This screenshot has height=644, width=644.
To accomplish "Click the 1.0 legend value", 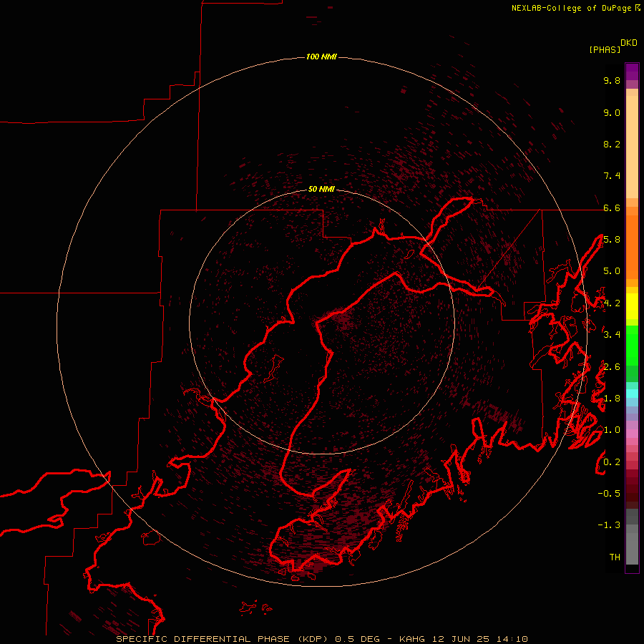I will pos(612,430).
